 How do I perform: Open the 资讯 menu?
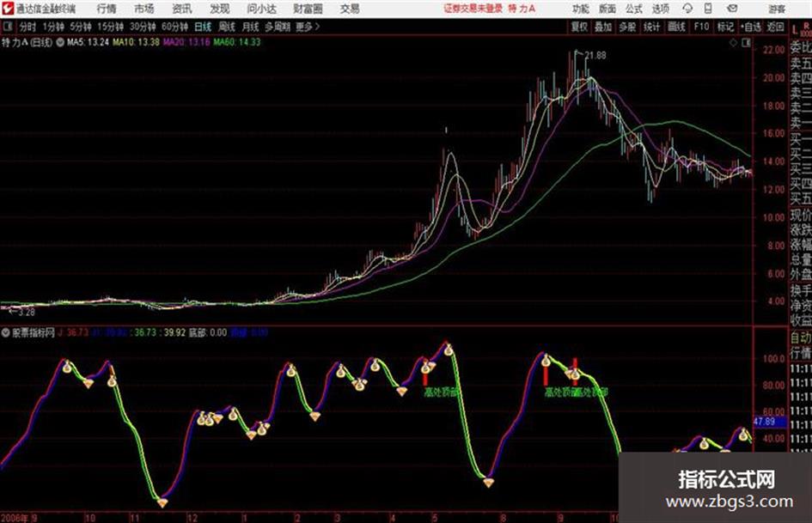coord(182,9)
